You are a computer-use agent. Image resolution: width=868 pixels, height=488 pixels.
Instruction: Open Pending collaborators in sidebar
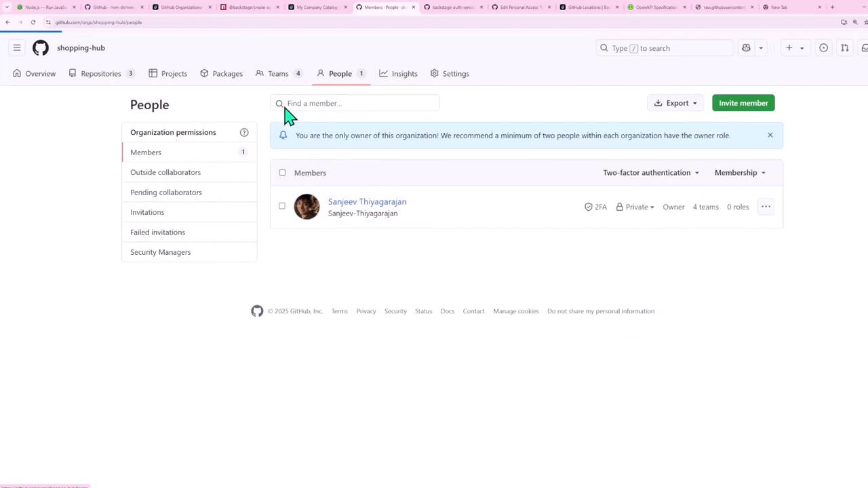[x=189, y=192]
